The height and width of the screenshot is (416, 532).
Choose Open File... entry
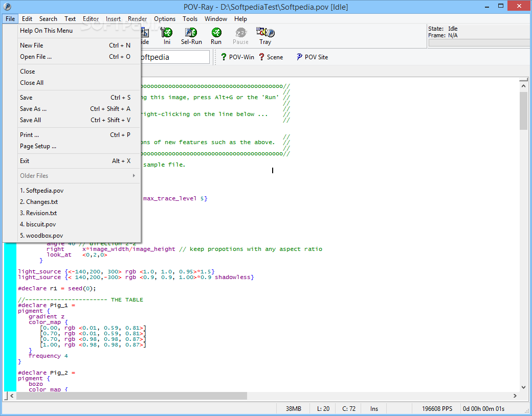pos(79,57)
